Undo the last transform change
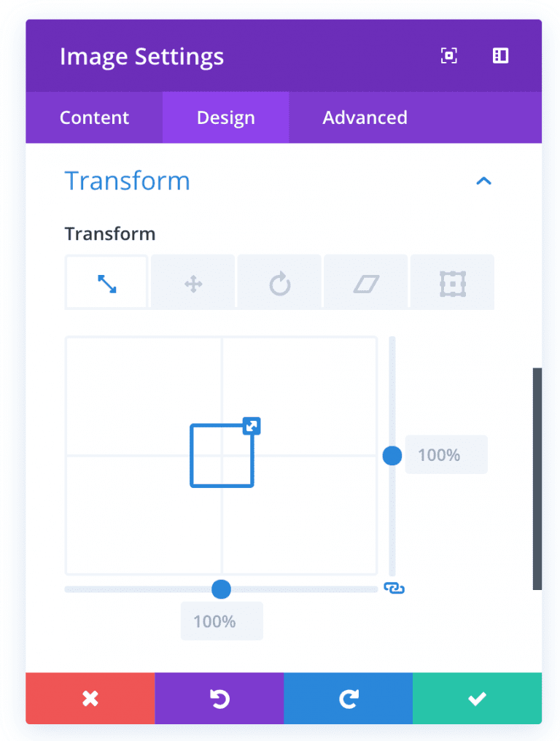The width and height of the screenshot is (560, 741). [x=219, y=698]
